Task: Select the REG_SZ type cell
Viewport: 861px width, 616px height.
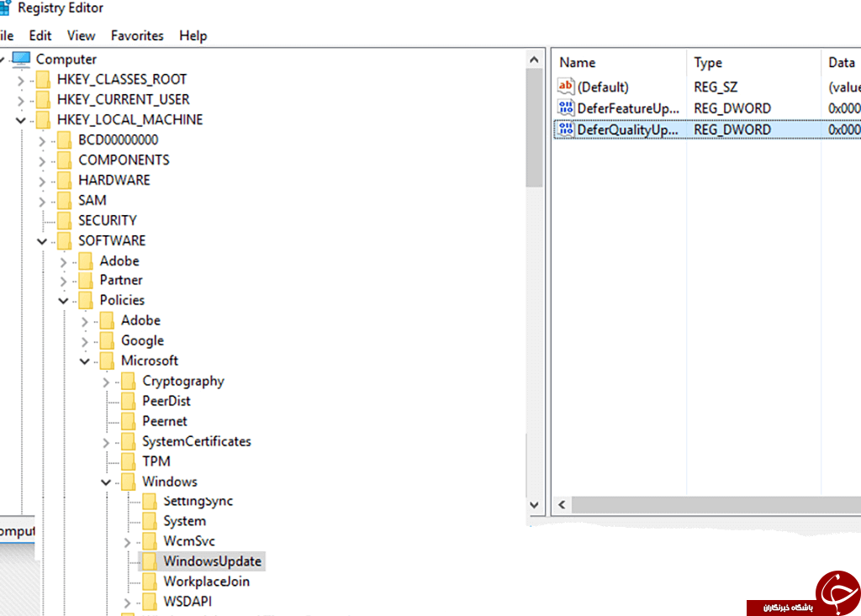Action: pos(716,87)
